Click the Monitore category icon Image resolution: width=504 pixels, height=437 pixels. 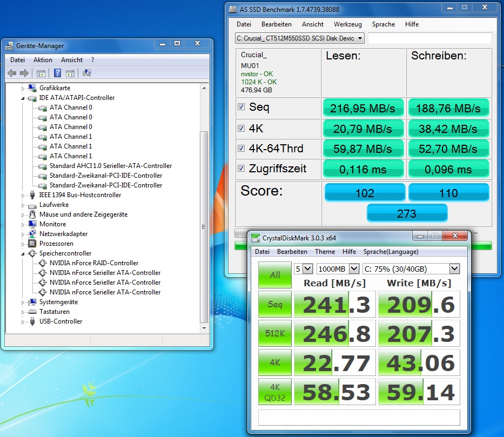point(32,224)
